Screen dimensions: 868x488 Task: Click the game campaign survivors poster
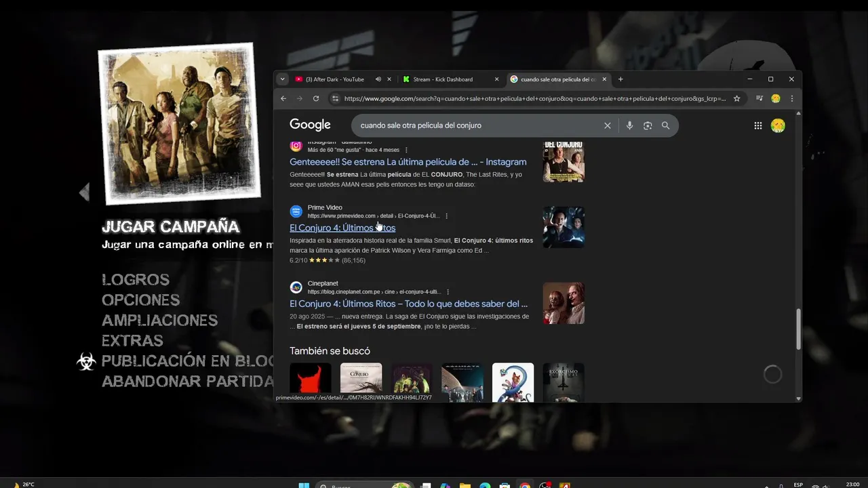tap(179, 124)
